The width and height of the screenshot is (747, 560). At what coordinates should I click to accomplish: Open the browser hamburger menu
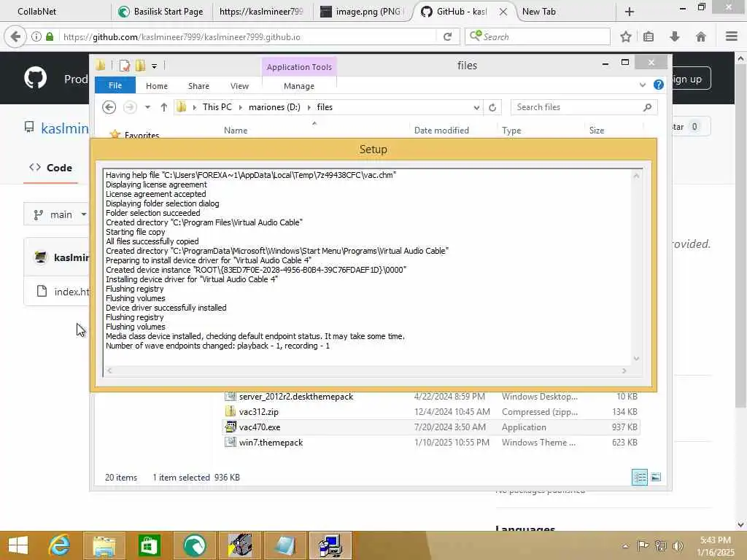point(732,36)
